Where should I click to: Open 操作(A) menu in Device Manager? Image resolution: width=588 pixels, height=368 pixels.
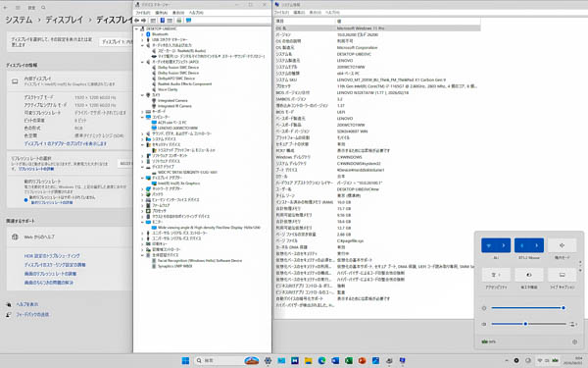tap(162, 13)
